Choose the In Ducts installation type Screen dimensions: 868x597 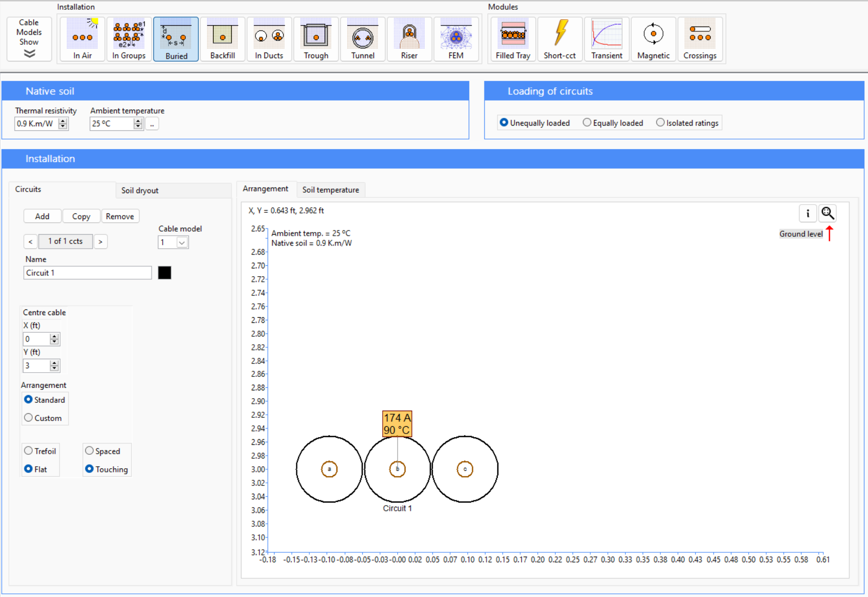269,39
